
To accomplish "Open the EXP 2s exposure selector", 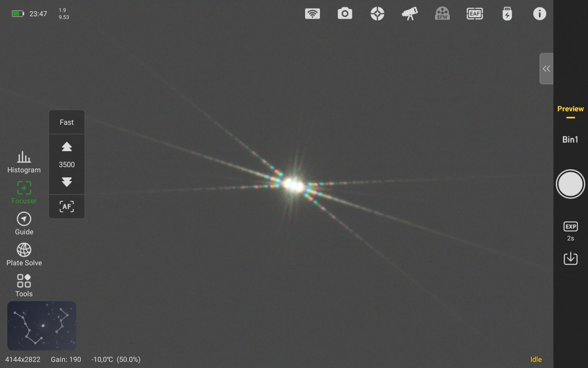I will [x=570, y=231].
